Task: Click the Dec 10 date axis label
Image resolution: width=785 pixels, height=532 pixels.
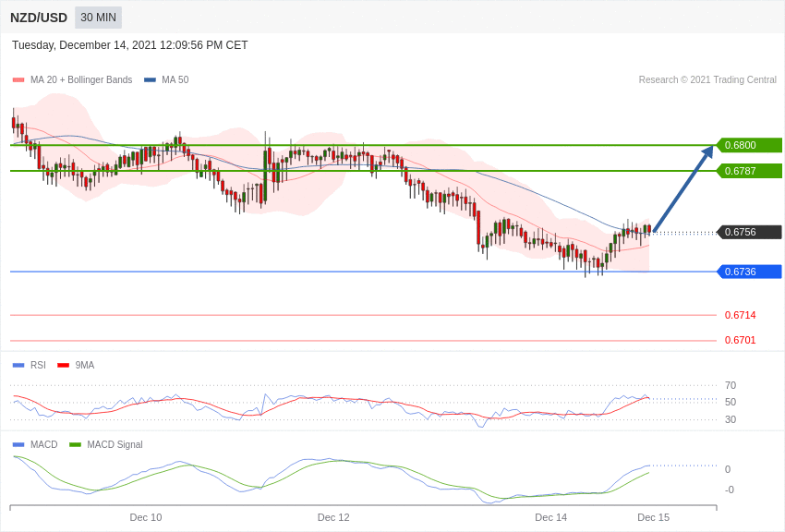Action: [146, 517]
